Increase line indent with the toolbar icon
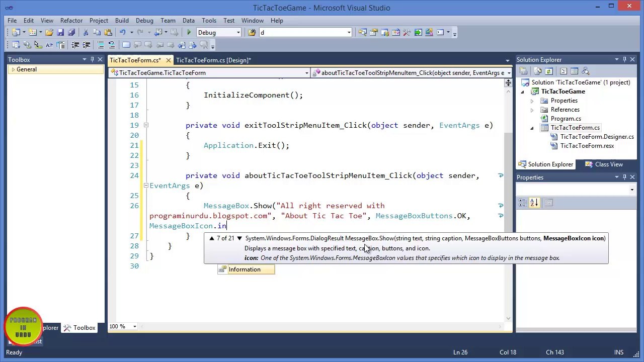The width and height of the screenshot is (644, 362). click(86, 45)
